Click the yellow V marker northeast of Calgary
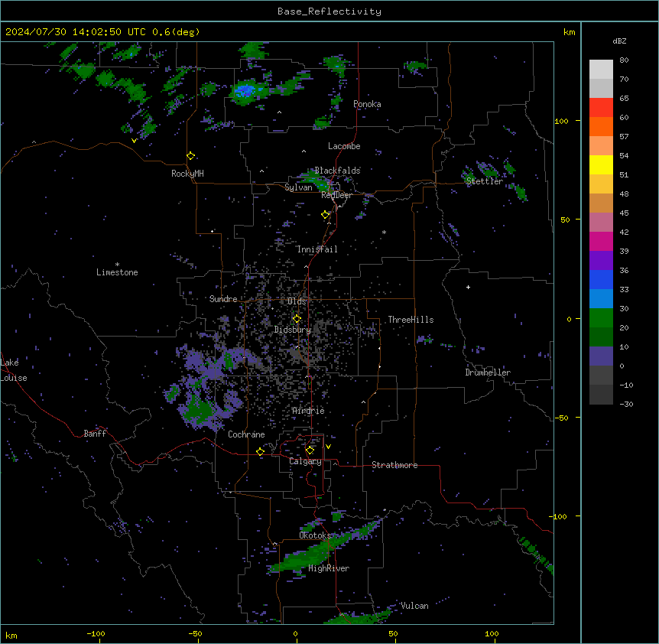 point(328,447)
